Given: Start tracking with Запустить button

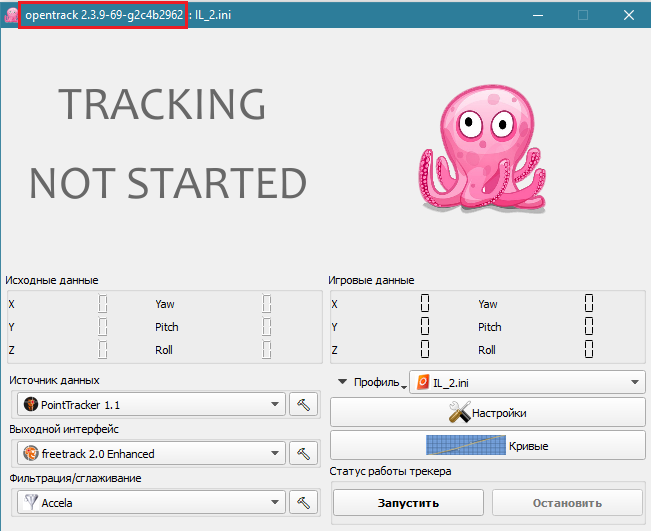Looking at the screenshot, I should (x=409, y=503).
